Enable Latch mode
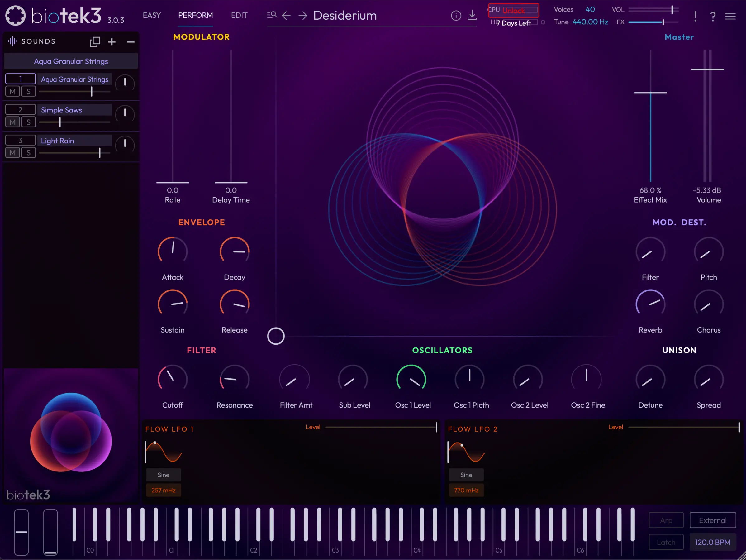The height and width of the screenshot is (560, 746). (x=666, y=542)
